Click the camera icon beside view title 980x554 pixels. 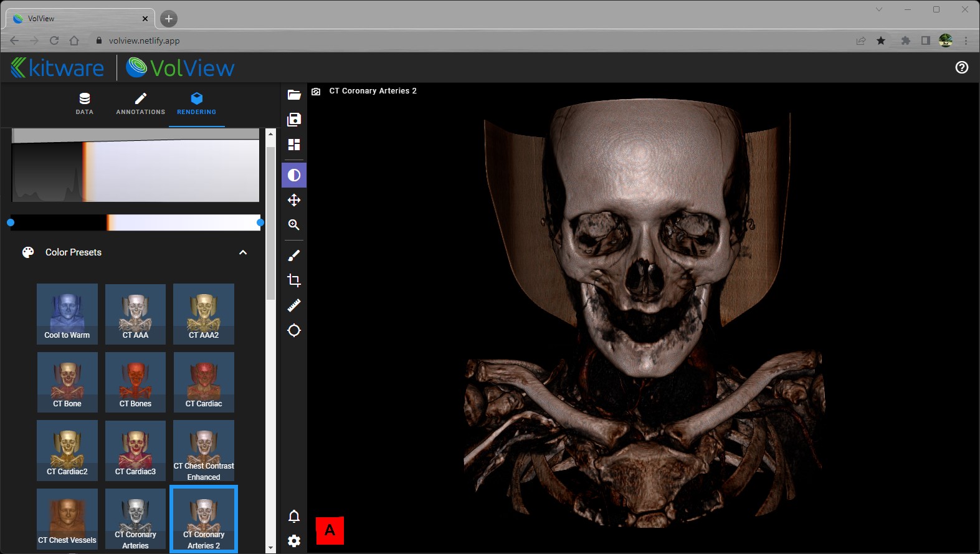point(316,92)
